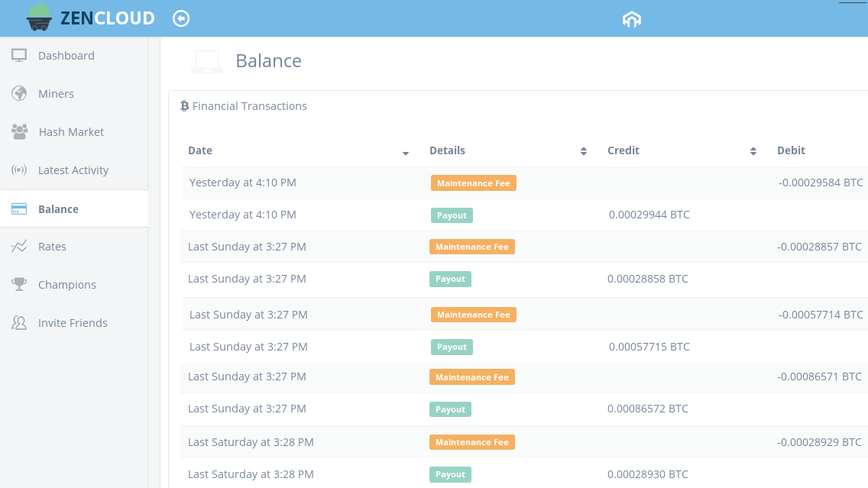Click Yesterday's Payout badge
The image size is (868, 488).
[452, 215]
